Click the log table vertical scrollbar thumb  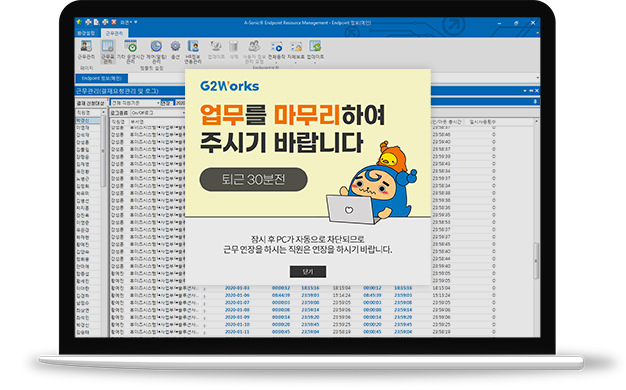pos(536,261)
